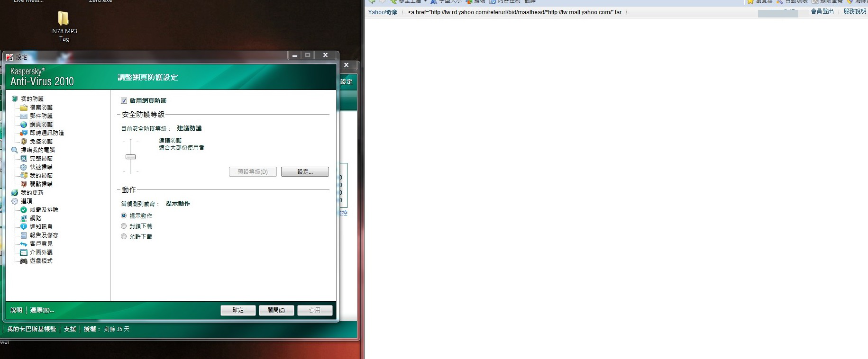Toggle 啟用網頁防護 checkbox
868x359 pixels.
tap(124, 101)
